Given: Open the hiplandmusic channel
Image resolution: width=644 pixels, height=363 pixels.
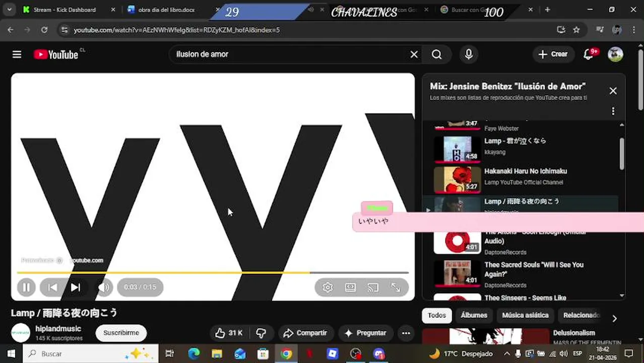Looking at the screenshot, I should pyautogui.click(x=58, y=329).
